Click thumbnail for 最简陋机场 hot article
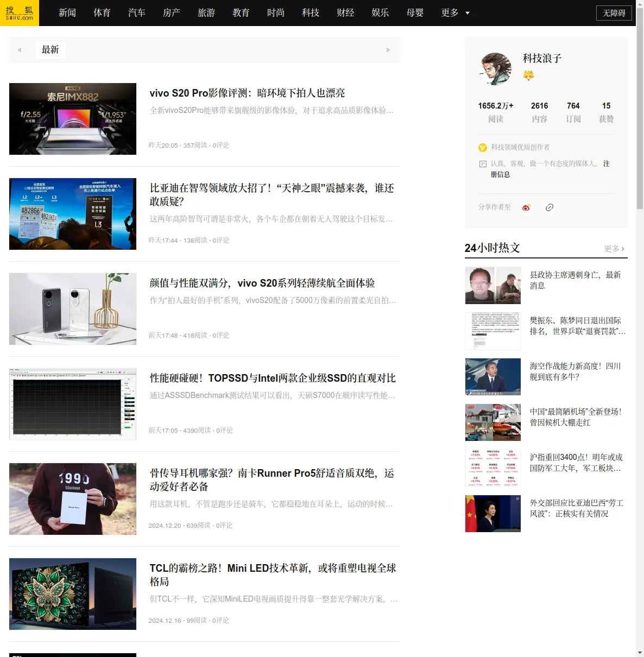Viewport: 644px width, 657px height. click(493, 422)
